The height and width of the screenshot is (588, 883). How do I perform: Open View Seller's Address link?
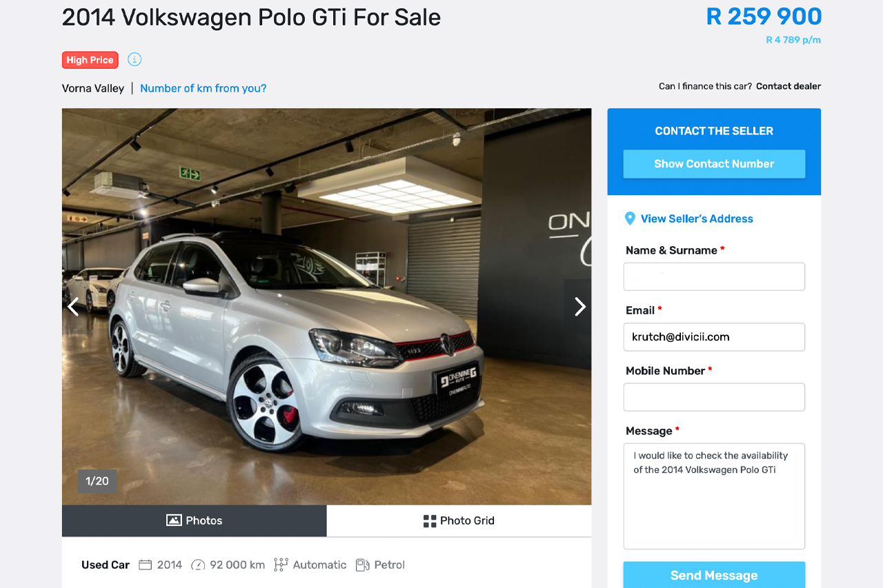[x=697, y=219]
